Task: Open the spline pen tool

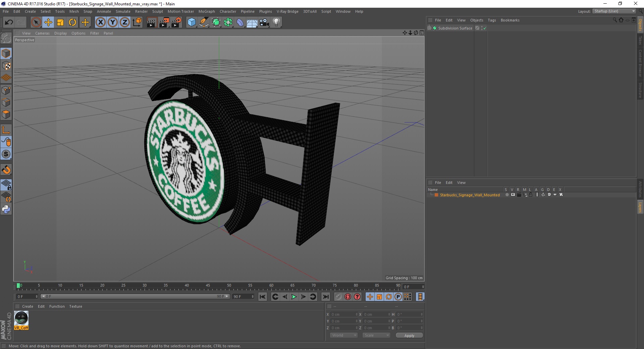Action: tap(204, 22)
